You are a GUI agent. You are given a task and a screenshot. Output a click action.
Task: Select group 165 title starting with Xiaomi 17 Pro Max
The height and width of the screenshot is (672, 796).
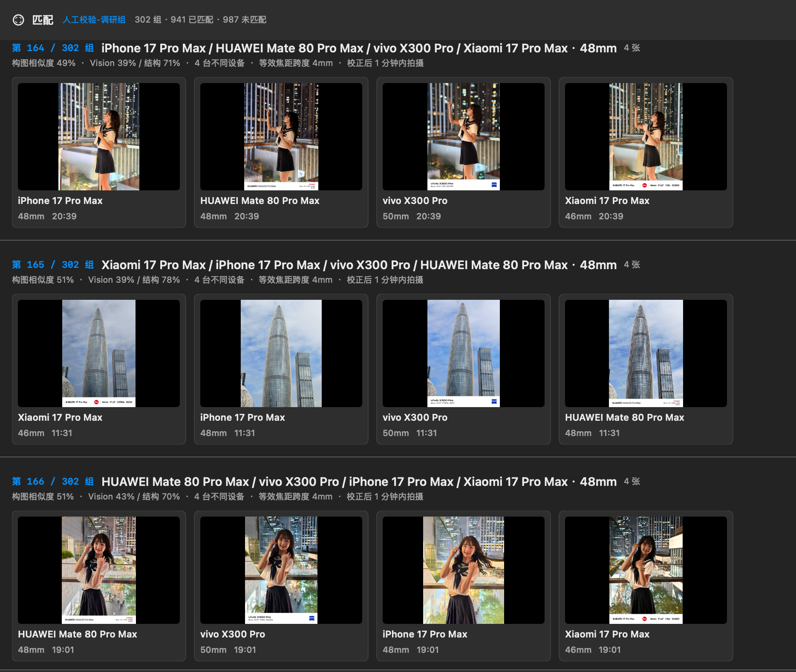(x=359, y=265)
